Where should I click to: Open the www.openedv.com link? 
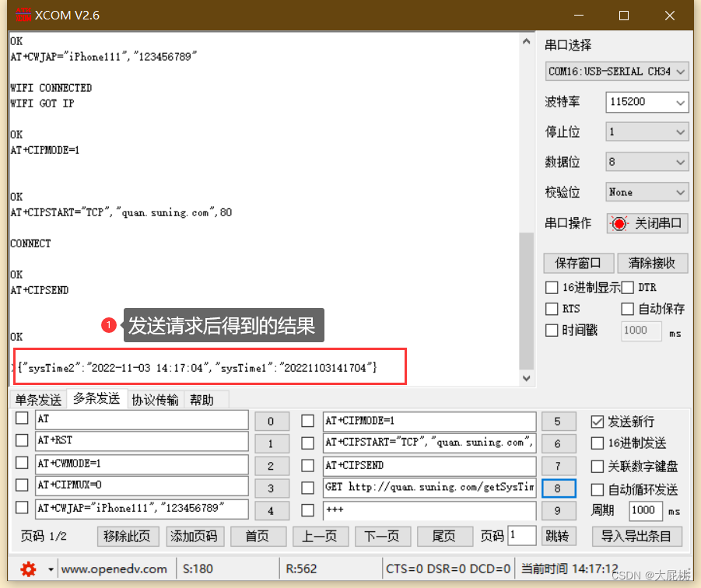(x=114, y=569)
